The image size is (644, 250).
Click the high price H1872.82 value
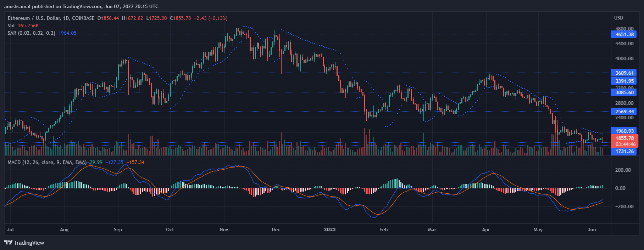pos(133,18)
